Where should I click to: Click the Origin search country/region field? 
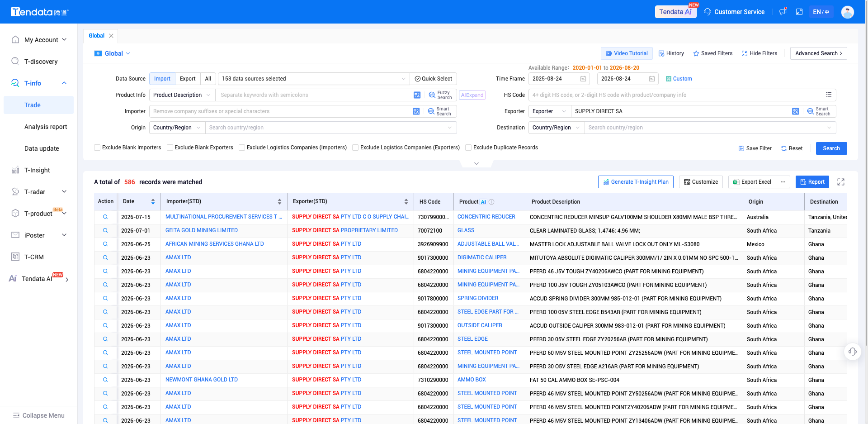[331, 128]
